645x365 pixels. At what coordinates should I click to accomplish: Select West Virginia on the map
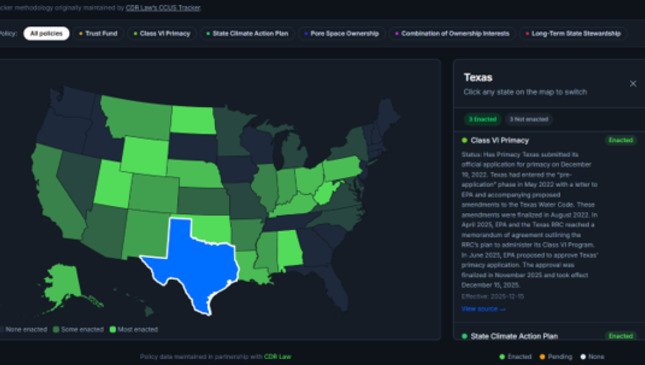pyautogui.click(x=326, y=193)
